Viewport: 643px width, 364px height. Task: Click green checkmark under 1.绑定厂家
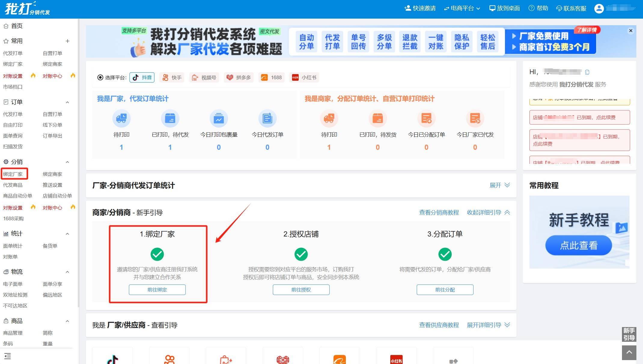(157, 254)
